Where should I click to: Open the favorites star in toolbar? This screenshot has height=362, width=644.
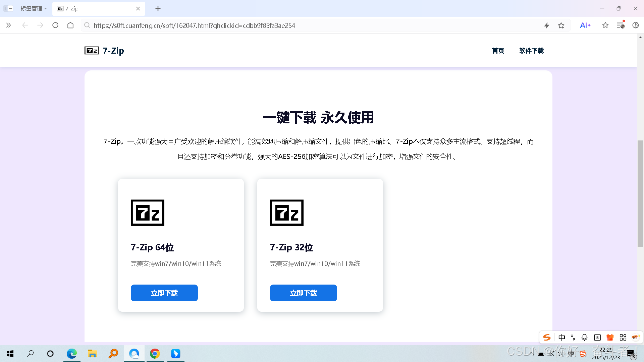tap(605, 25)
